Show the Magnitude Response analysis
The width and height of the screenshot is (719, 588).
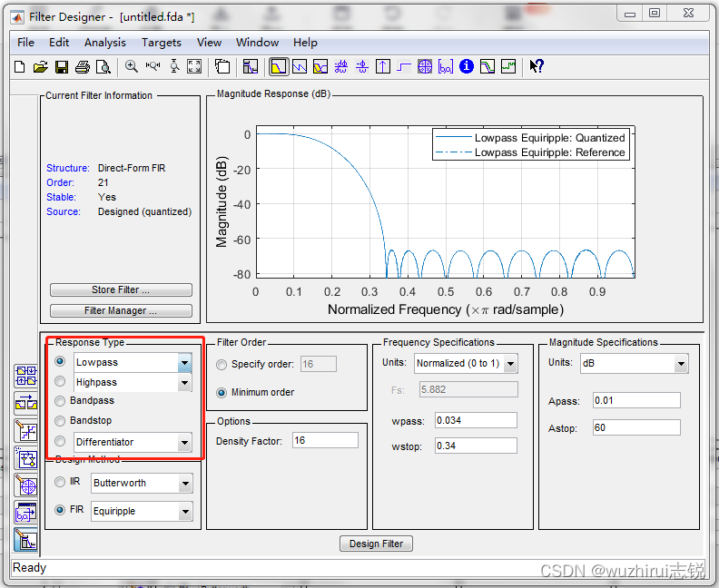tap(279, 67)
